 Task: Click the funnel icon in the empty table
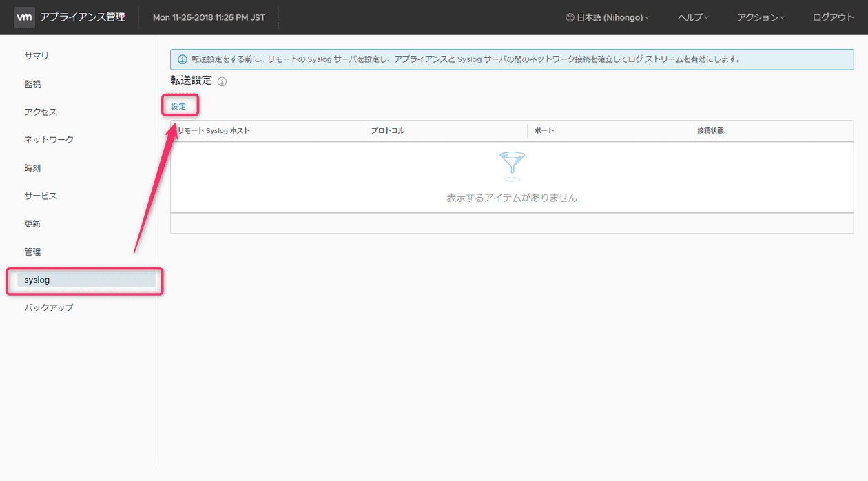click(x=511, y=165)
